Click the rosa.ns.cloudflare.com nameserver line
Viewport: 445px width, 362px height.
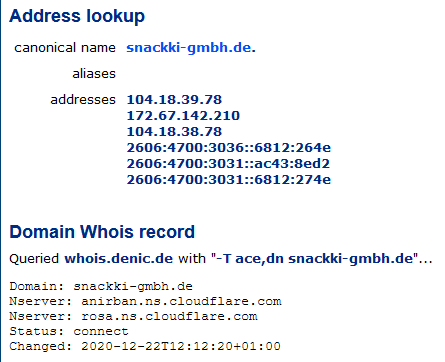click(x=133, y=316)
